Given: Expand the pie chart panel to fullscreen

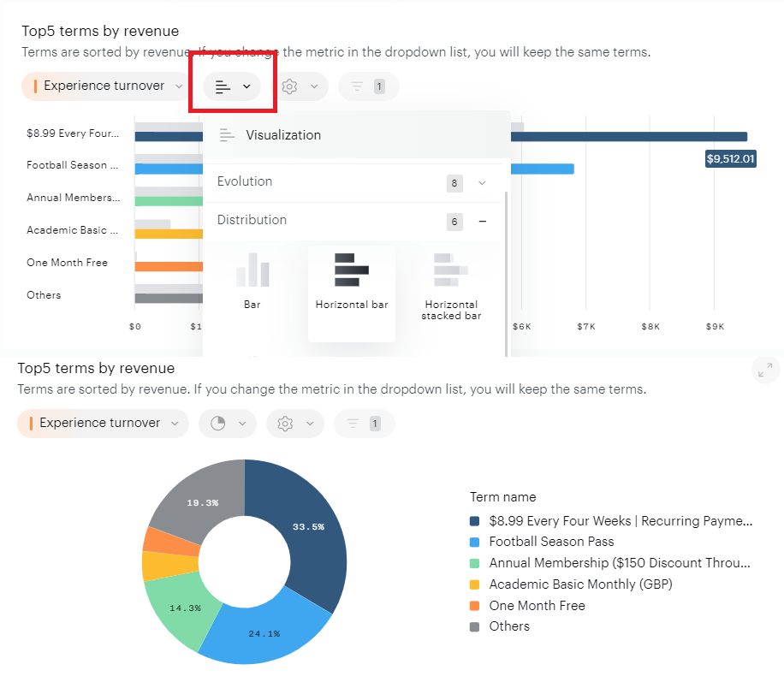Looking at the screenshot, I should [764, 370].
